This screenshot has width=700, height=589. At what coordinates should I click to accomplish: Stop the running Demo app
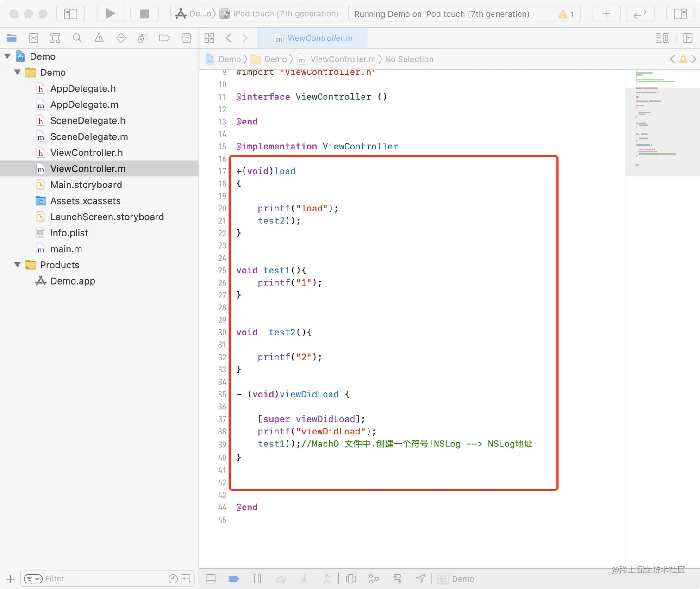(x=144, y=14)
